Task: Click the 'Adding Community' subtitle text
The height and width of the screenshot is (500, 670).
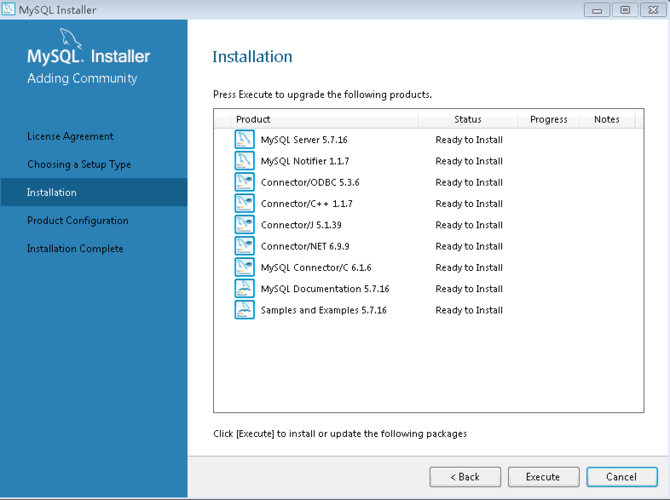Action: pyautogui.click(x=82, y=79)
